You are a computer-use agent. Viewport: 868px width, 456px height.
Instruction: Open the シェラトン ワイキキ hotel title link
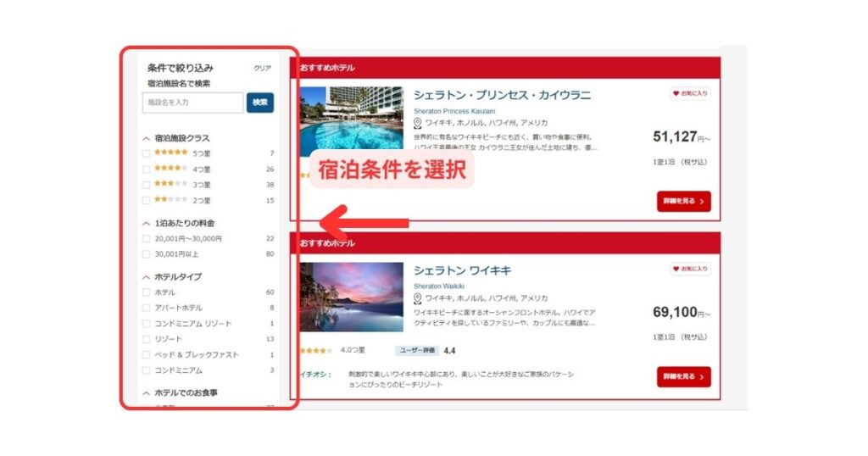[462, 270]
